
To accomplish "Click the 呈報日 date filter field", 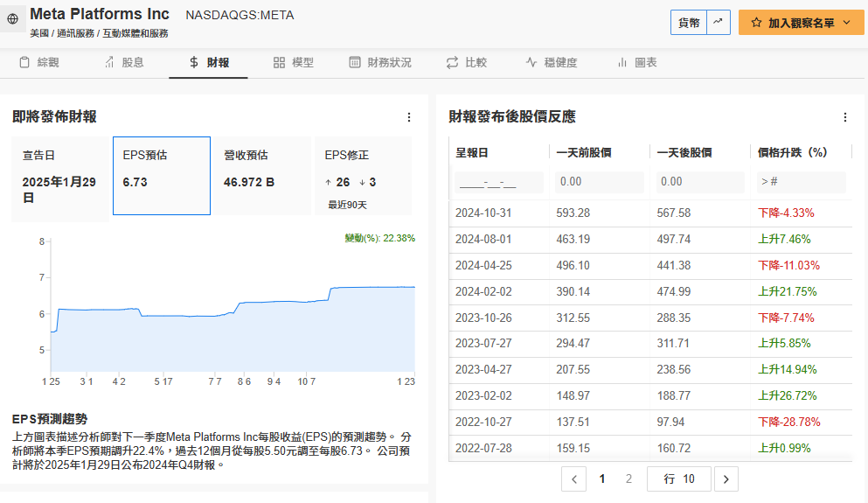I will point(499,182).
